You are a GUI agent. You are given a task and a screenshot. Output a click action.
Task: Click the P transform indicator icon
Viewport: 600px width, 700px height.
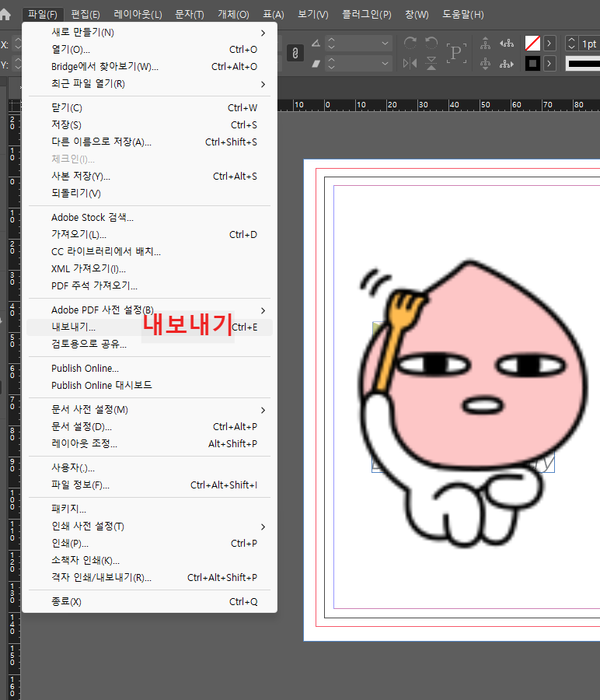tap(456, 53)
